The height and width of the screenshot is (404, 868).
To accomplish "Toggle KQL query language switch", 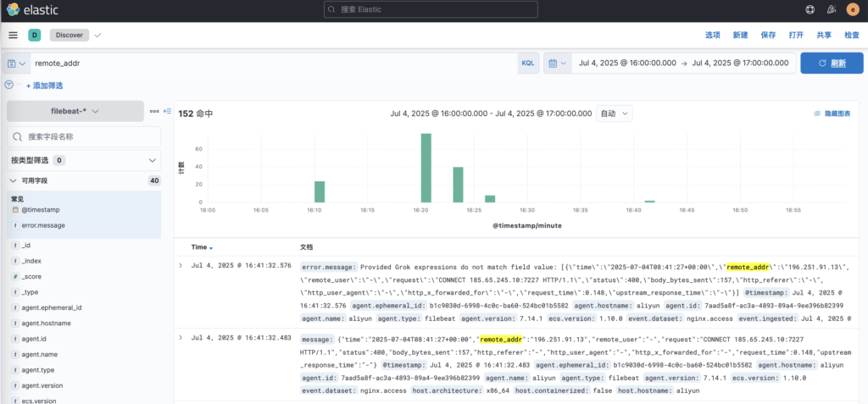I will click(x=528, y=63).
